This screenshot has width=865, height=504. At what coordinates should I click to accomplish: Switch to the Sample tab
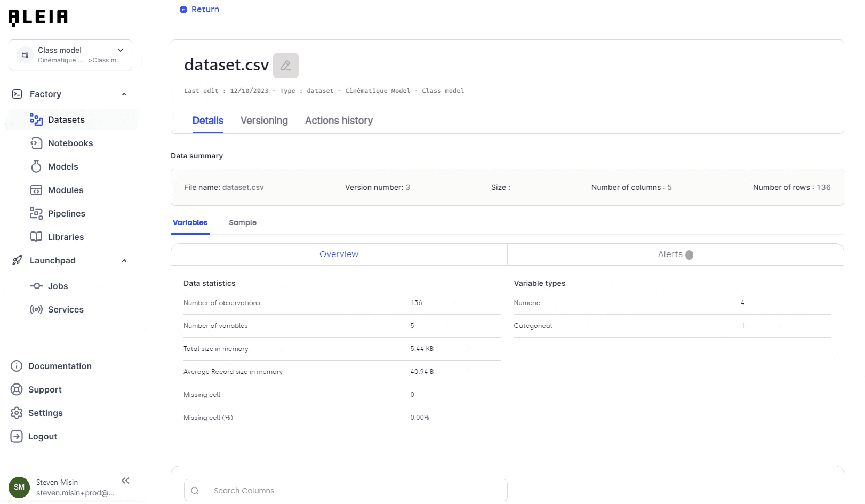click(243, 222)
